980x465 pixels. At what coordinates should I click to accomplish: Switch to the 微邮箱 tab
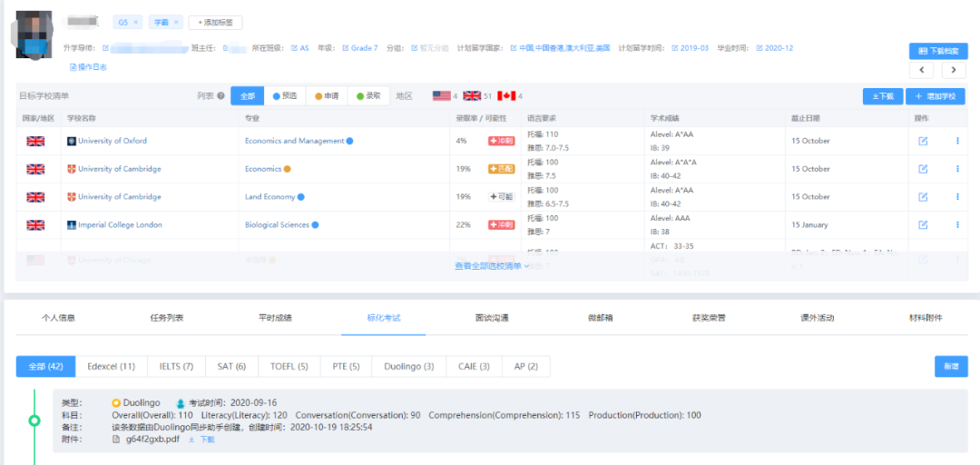point(600,318)
